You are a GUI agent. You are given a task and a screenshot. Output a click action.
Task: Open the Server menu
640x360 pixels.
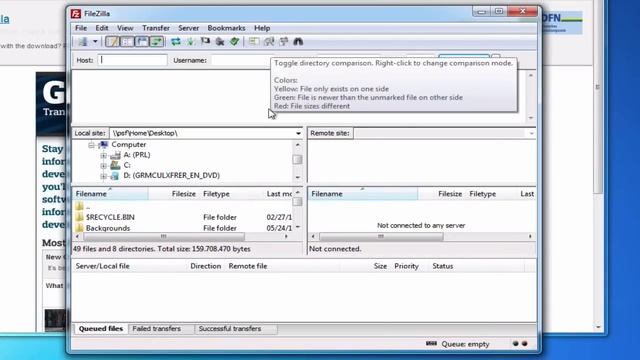coord(189,28)
